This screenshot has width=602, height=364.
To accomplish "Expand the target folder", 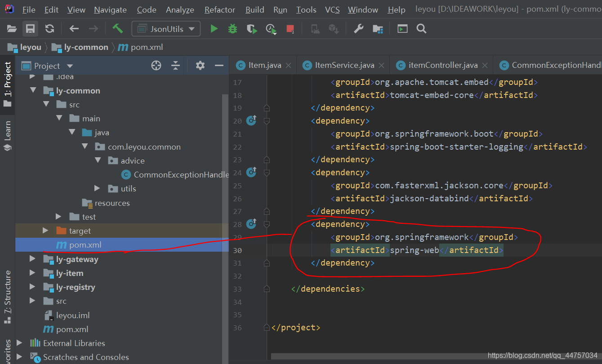I will 45,231.
